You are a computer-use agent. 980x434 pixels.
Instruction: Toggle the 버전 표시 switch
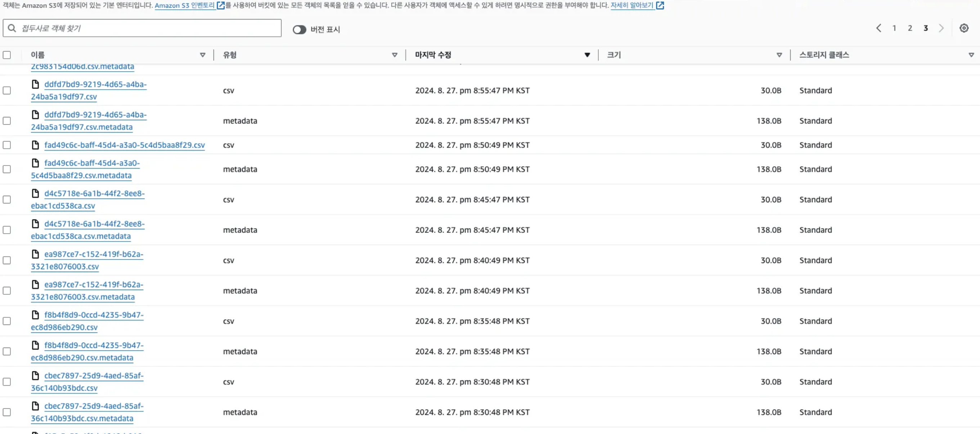coord(300,30)
